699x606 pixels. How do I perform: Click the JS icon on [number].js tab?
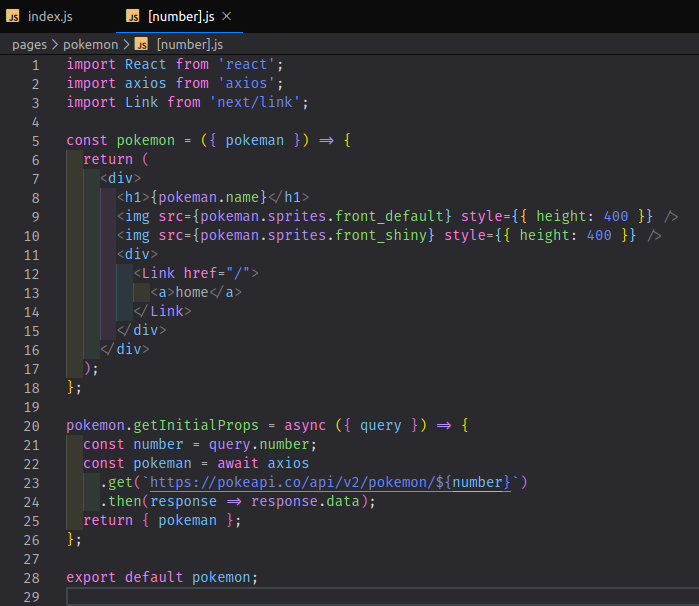pyautogui.click(x=134, y=17)
